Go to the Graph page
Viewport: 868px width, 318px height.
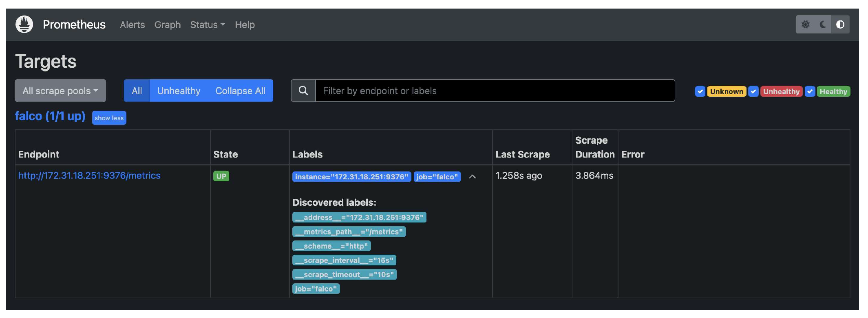pos(167,25)
